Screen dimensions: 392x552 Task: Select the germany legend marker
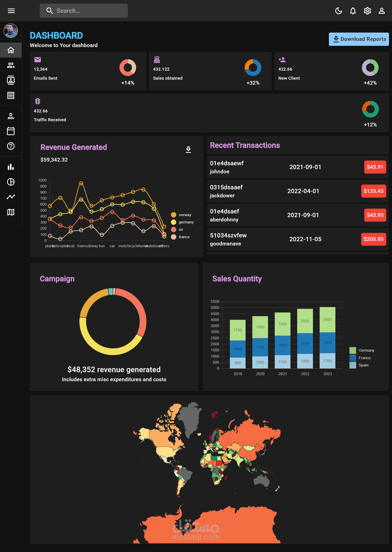click(174, 222)
